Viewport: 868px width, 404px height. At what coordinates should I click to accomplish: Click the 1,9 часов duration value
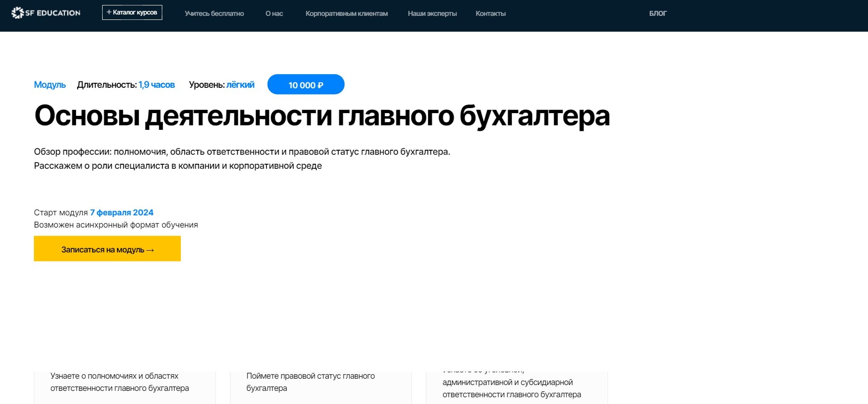(156, 85)
